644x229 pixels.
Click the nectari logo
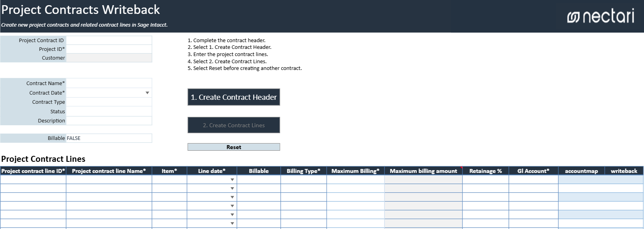coord(601,16)
